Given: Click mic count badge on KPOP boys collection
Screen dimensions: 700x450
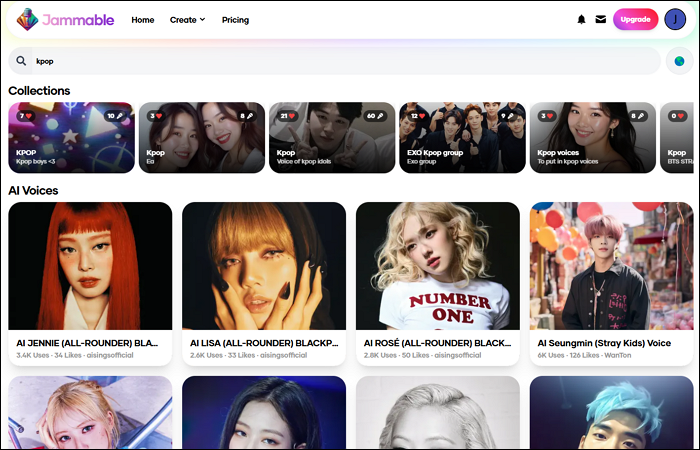Looking at the screenshot, I should [115, 116].
